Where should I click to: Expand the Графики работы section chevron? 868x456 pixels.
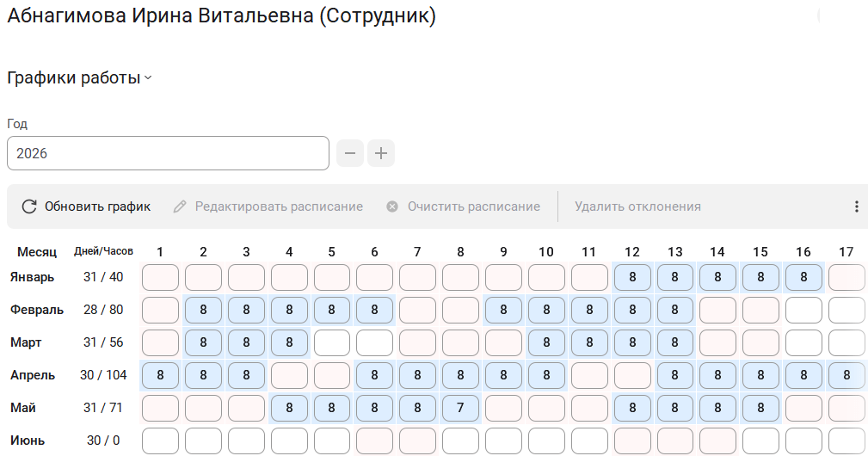click(148, 78)
